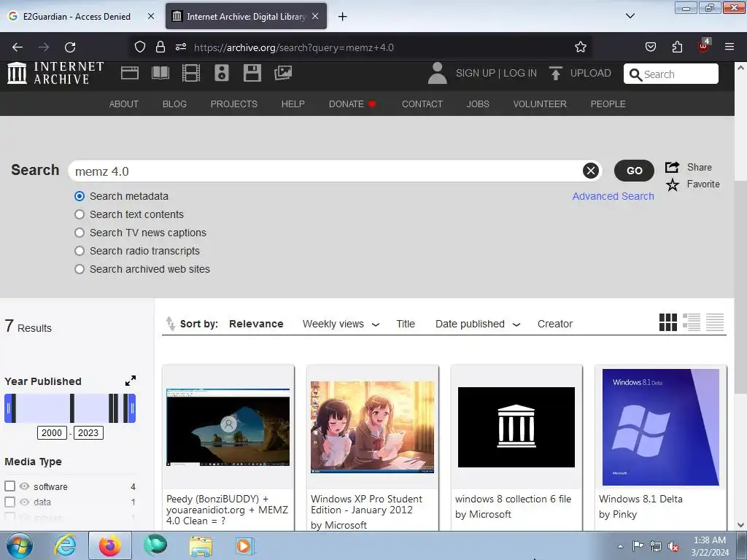Open the ABOUT menu link
Viewport: 747px width, 560px height.
point(124,104)
